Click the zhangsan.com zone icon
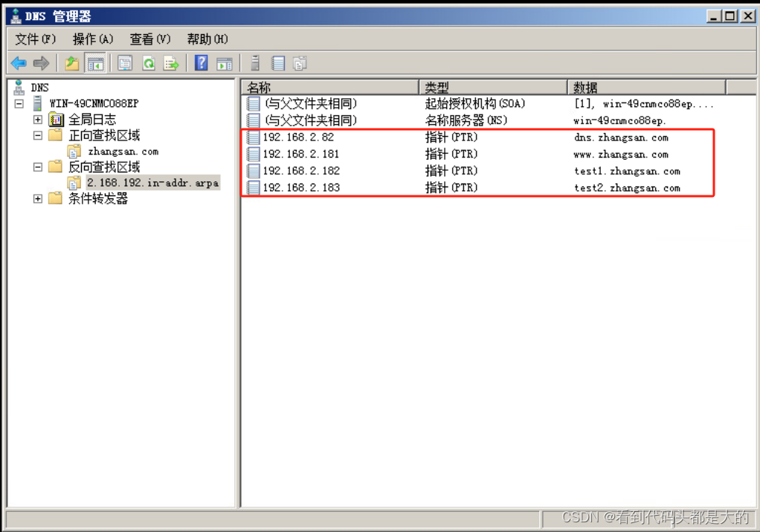The image size is (760, 532). [74, 152]
